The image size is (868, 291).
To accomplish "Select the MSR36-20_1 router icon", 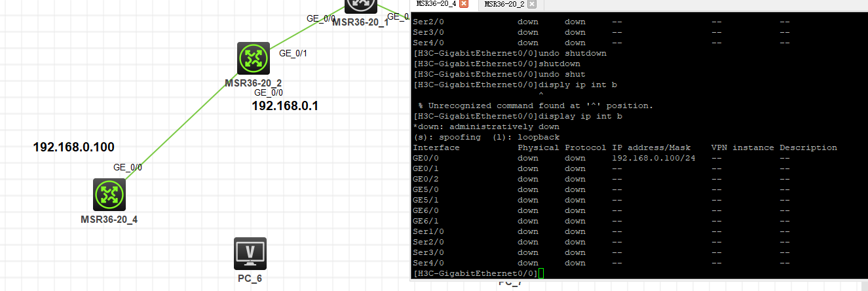I will click(362, 6).
